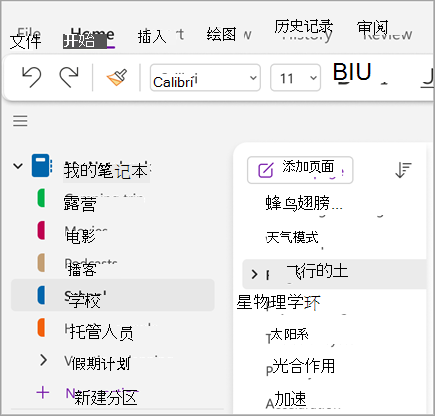The height and width of the screenshot is (416, 435).
Task: Open the 电影 section
Action: (x=80, y=237)
